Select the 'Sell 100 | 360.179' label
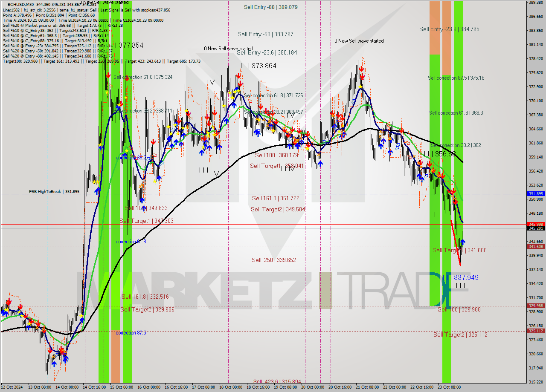The width and height of the screenshot is (546, 392). (x=276, y=156)
